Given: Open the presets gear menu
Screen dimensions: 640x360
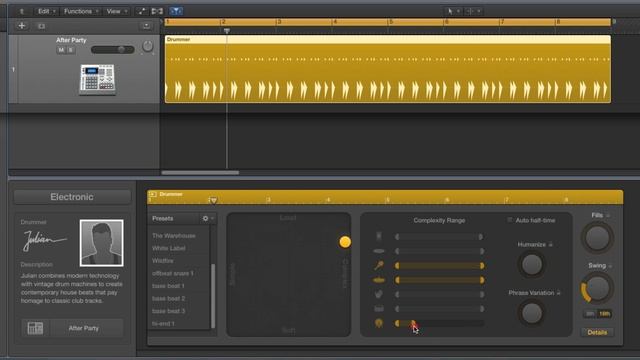Looking at the screenshot, I should tap(207, 219).
